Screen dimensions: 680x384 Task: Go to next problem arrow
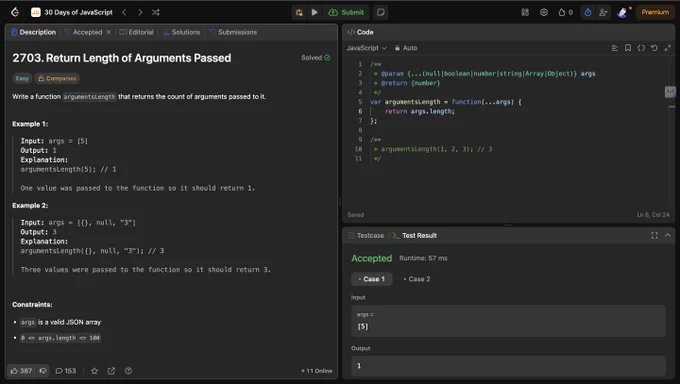click(x=140, y=12)
